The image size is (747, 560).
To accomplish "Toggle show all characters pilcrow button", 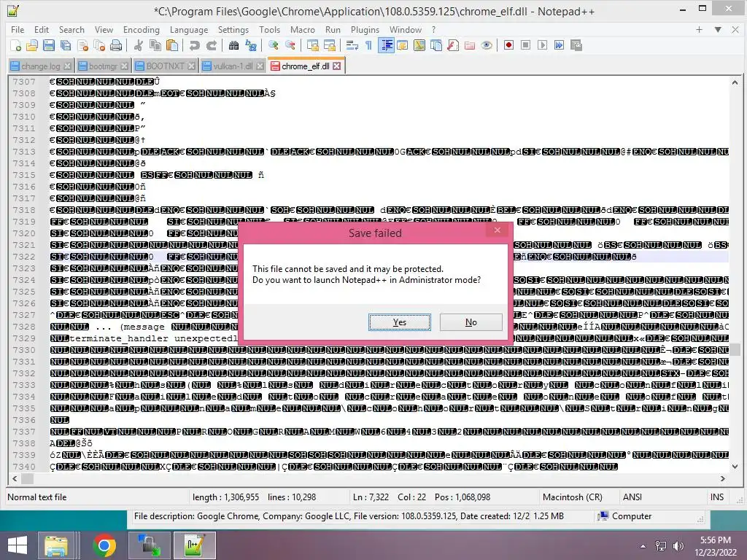I will (368, 45).
